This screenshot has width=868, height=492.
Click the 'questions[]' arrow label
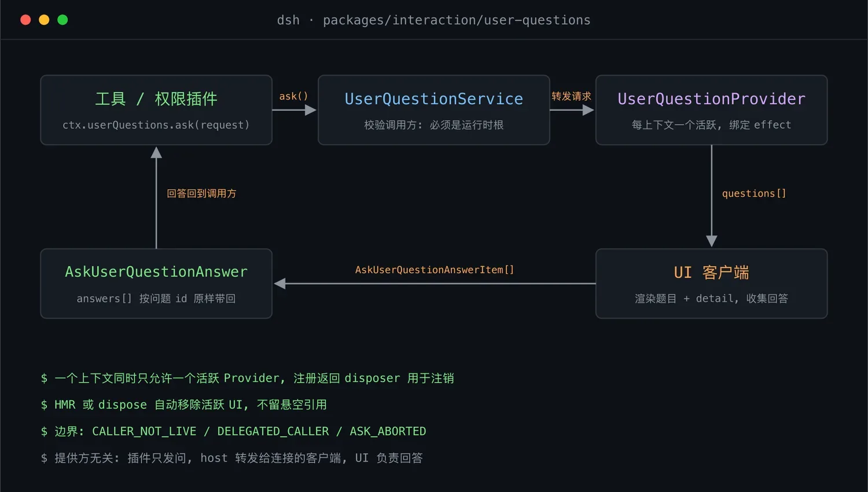click(754, 193)
